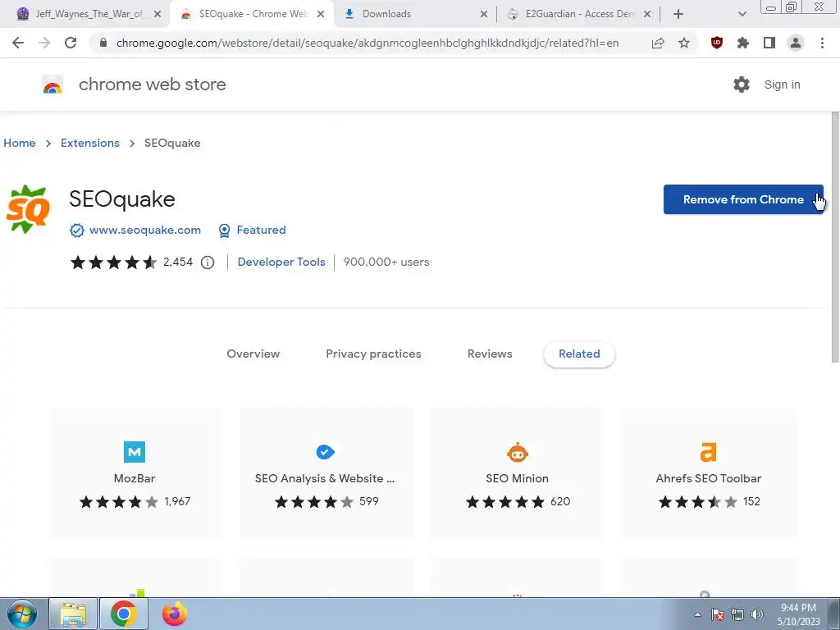Viewport: 840px width, 630px height.
Task: Share this page from the address bar
Action: [658, 43]
